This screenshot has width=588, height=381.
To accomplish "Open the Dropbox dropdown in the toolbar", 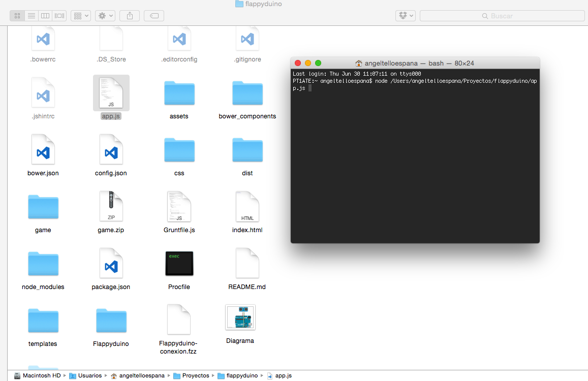I will pyautogui.click(x=405, y=15).
